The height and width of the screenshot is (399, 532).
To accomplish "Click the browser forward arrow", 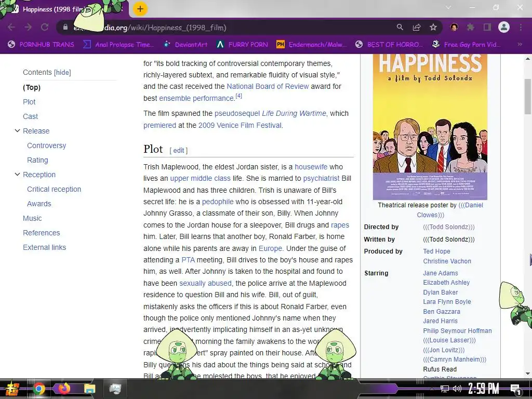I will point(28,28).
